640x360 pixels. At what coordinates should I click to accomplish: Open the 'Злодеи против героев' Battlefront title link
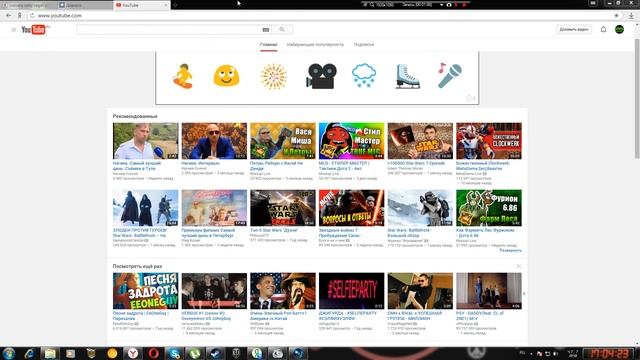(x=140, y=233)
